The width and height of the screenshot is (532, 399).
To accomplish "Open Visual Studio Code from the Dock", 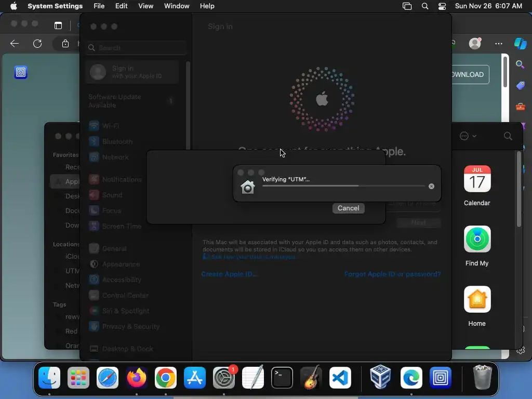I will pos(340,378).
